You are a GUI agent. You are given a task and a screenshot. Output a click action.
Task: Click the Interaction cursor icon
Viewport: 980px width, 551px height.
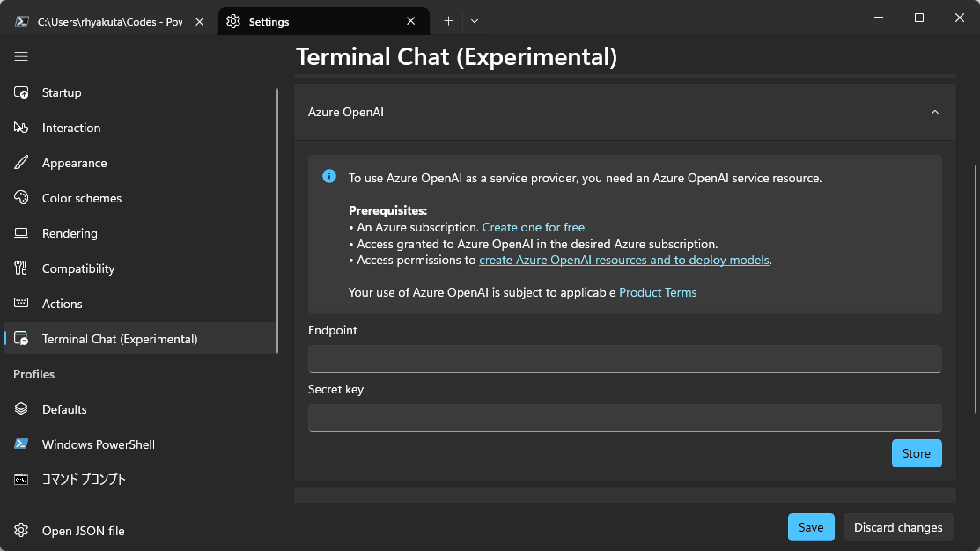(x=21, y=128)
